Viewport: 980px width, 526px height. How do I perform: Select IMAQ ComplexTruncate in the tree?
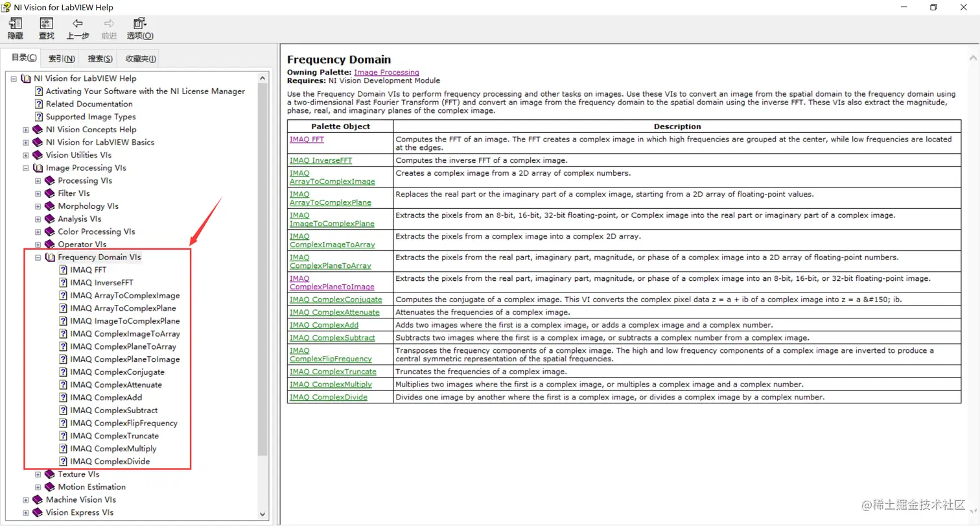(x=115, y=436)
